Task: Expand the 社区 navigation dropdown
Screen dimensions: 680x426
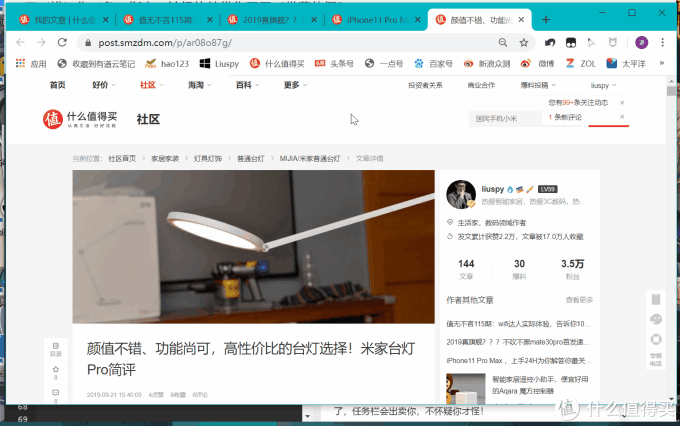Action: point(151,85)
